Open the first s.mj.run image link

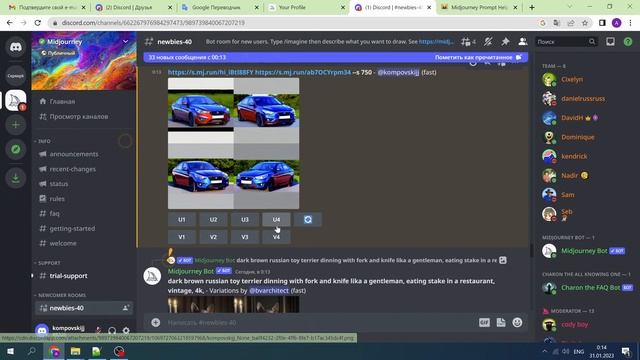pos(211,72)
